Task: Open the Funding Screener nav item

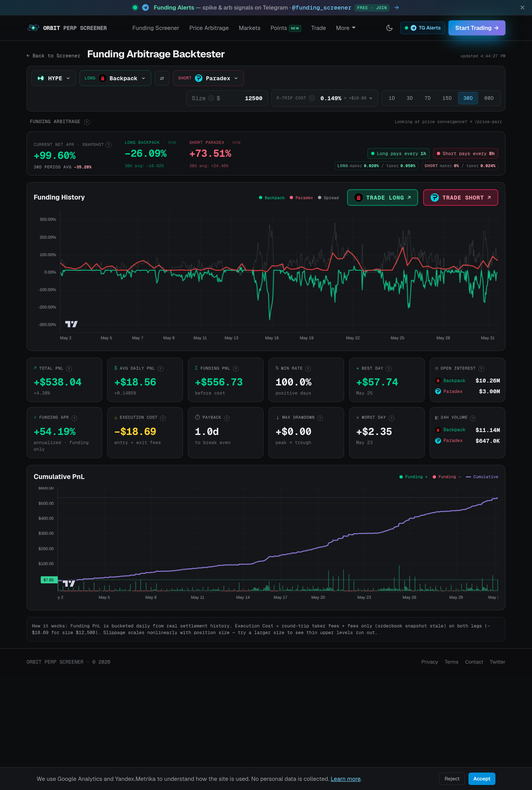Action: pyautogui.click(x=156, y=28)
